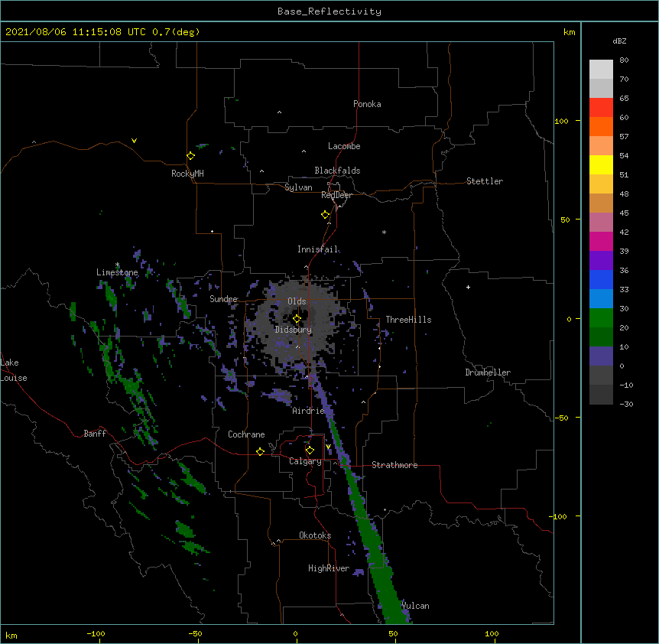Image resolution: width=659 pixels, height=644 pixels.
Task: Click the Stettler town label
Action: [x=485, y=181]
